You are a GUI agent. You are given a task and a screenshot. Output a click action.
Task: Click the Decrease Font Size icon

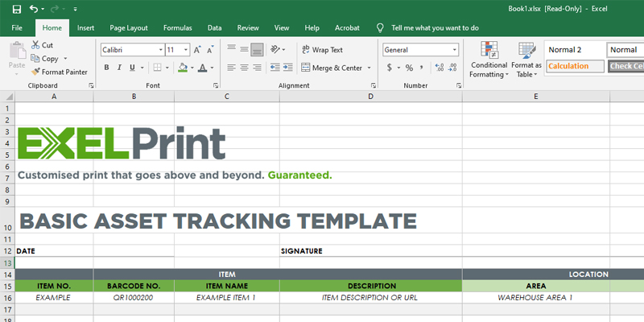tap(210, 50)
